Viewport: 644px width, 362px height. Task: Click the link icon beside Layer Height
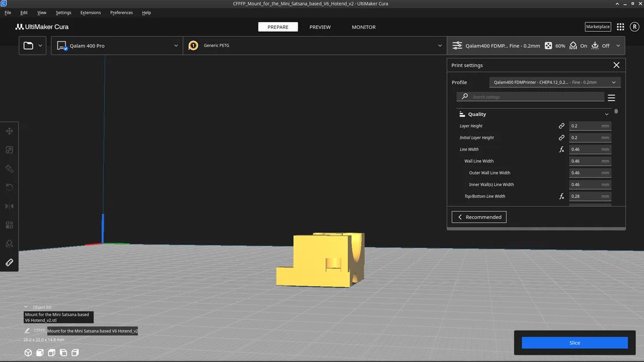(562, 126)
